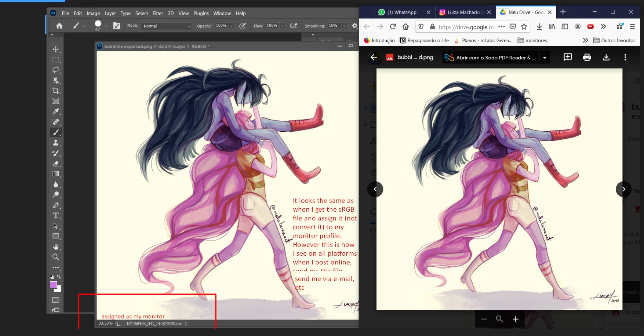
Task: Swap foreground and background colors
Action: pyautogui.click(x=59, y=277)
